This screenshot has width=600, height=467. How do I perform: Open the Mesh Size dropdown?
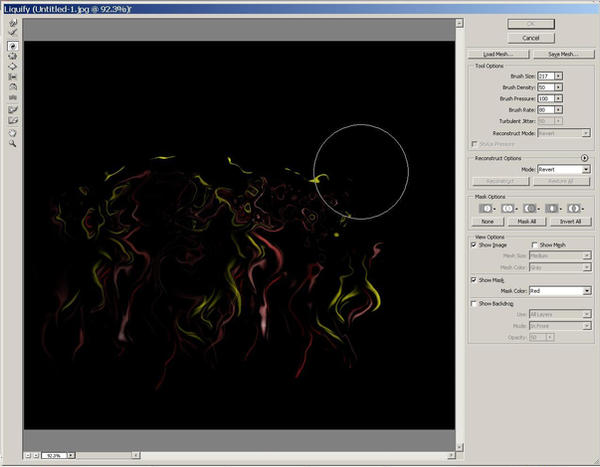(560, 256)
